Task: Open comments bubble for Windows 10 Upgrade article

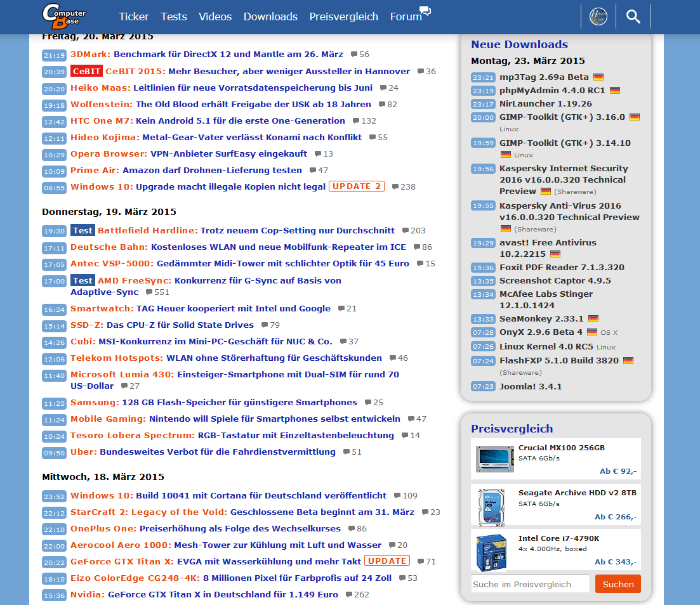Action: click(395, 187)
